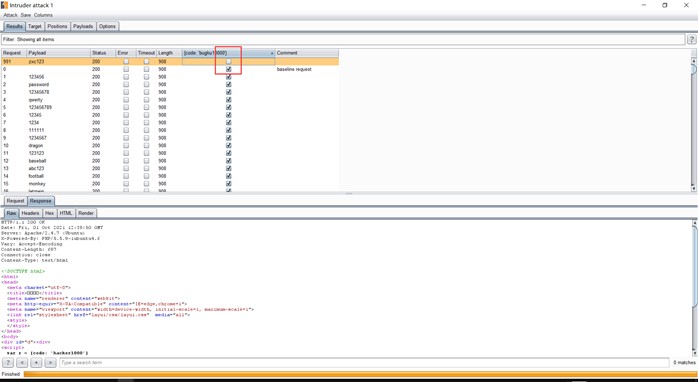Switch to the Request tab
The width and height of the screenshot is (698, 382).
15,201
